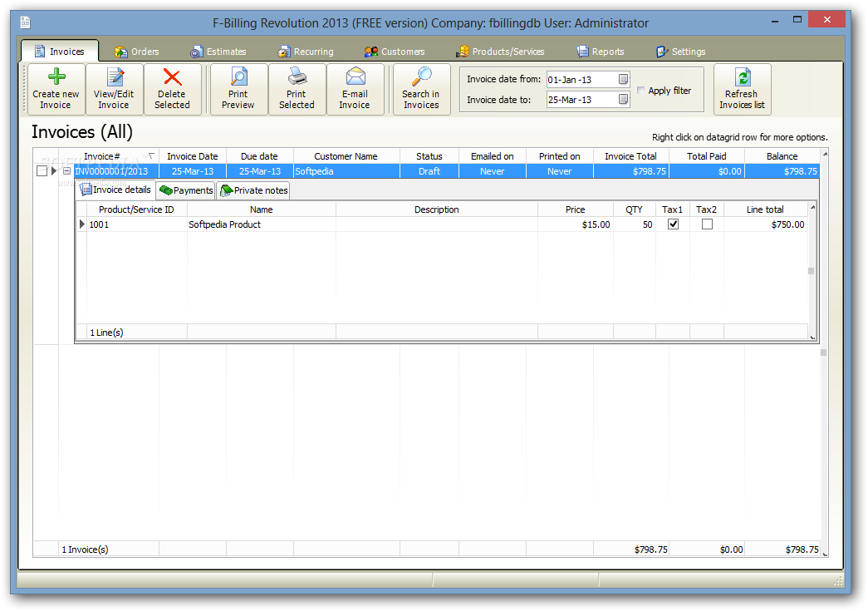
Task: Open the Payments sub-tab
Action: 186,190
